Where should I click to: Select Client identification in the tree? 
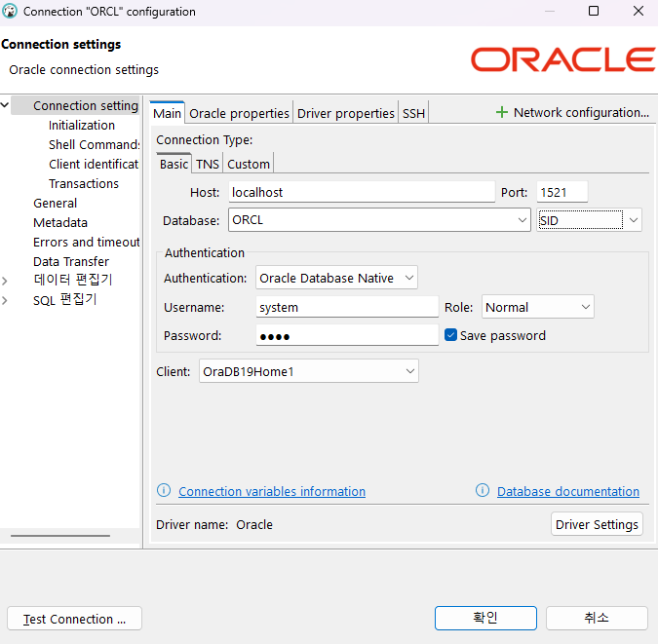(x=94, y=164)
